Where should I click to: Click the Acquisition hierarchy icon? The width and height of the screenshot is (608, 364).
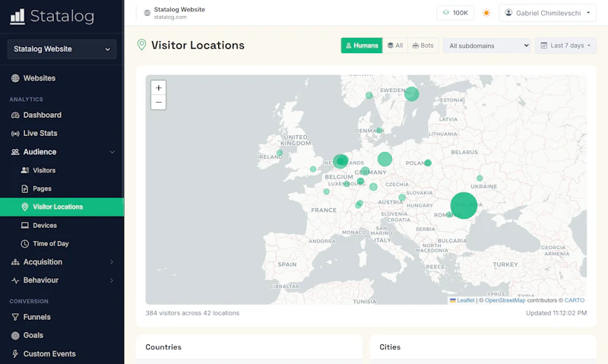pyautogui.click(x=15, y=262)
